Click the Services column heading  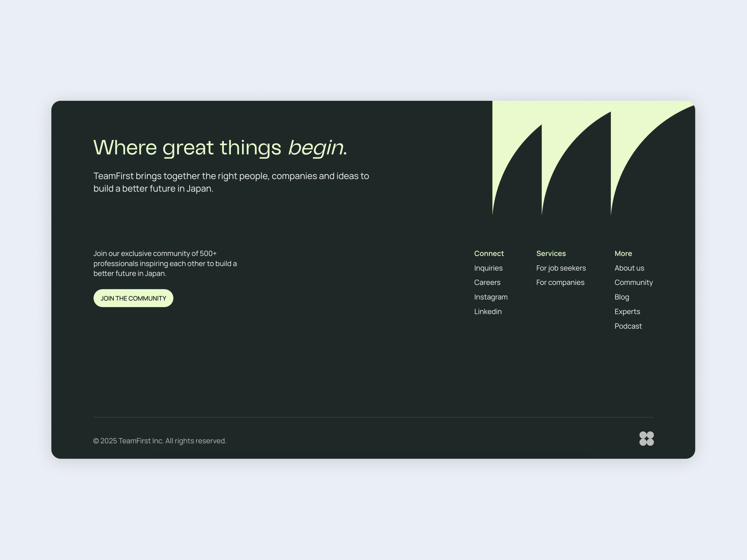point(551,253)
